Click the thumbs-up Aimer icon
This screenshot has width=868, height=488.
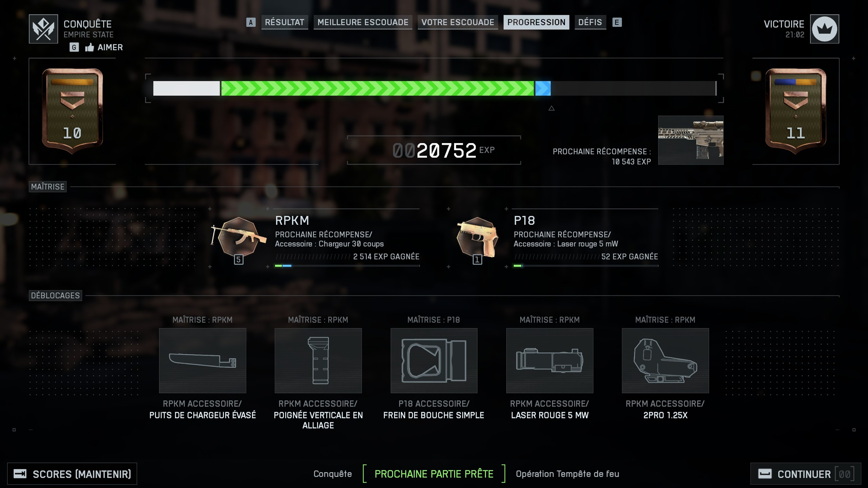click(x=89, y=47)
